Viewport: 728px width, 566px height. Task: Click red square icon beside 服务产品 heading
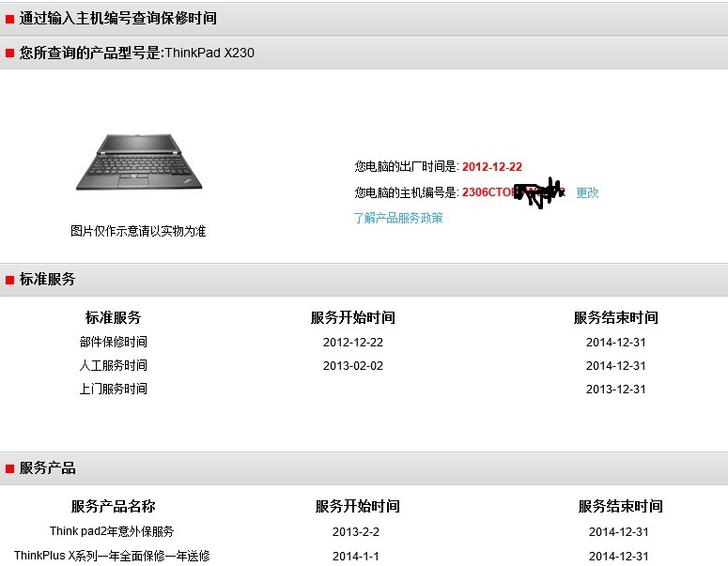pyautogui.click(x=9, y=468)
